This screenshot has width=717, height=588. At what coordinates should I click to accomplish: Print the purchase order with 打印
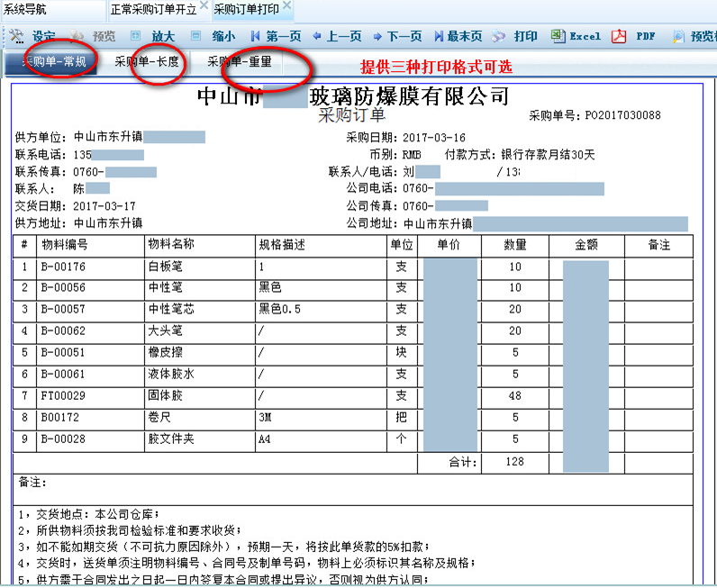[x=517, y=37]
